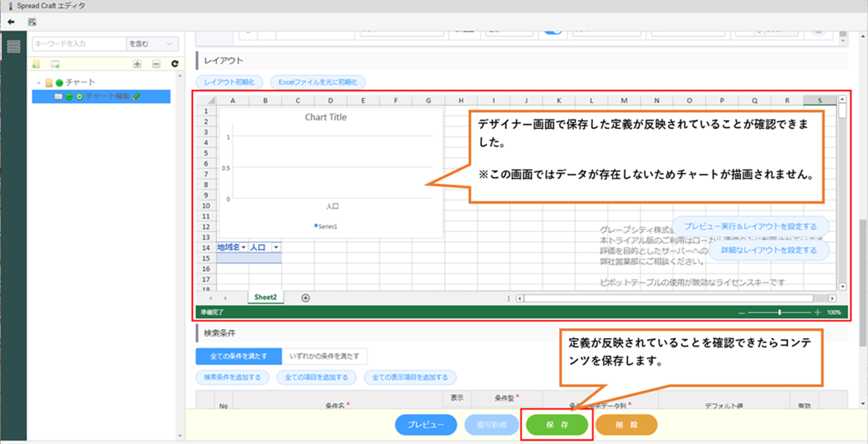The image size is (868, 444).
Task: Refresh the content tree with the reload icon
Action: coord(175,64)
